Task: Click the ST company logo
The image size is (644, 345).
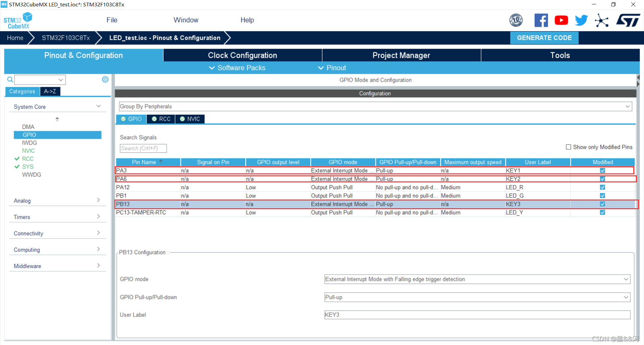Action: tap(628, 20)
